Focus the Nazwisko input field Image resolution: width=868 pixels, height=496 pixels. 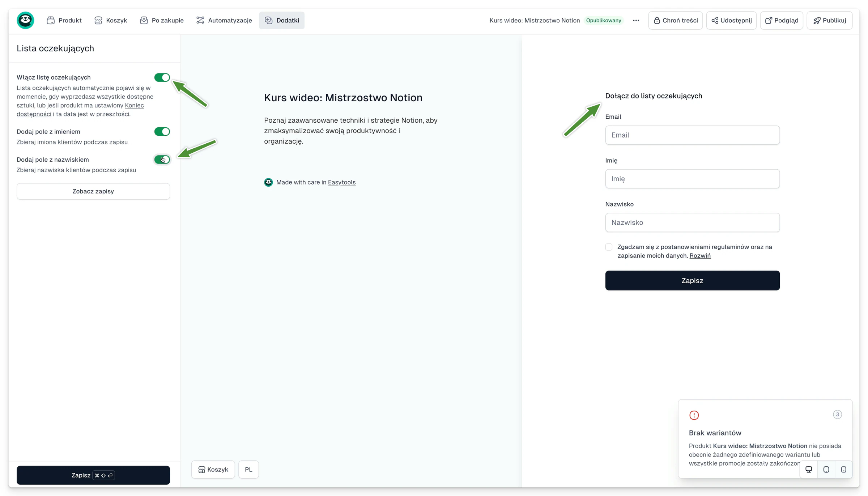click(x=692, y=222)
